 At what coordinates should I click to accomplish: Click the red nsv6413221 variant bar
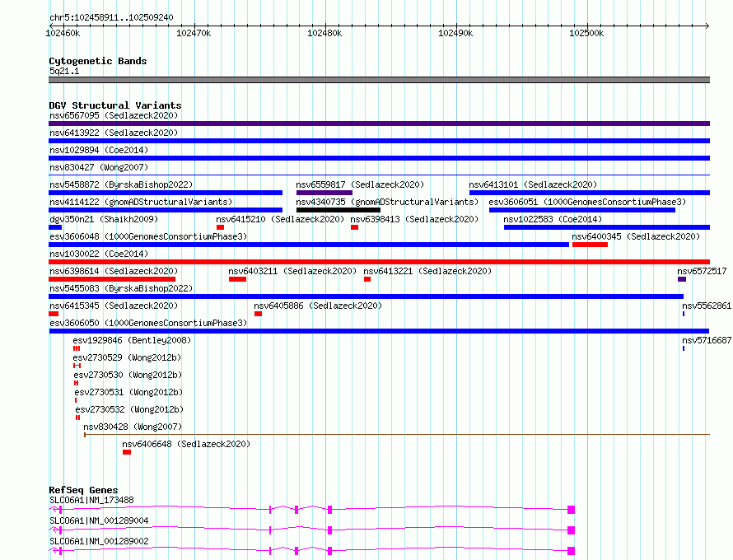[x=367, y=279]
